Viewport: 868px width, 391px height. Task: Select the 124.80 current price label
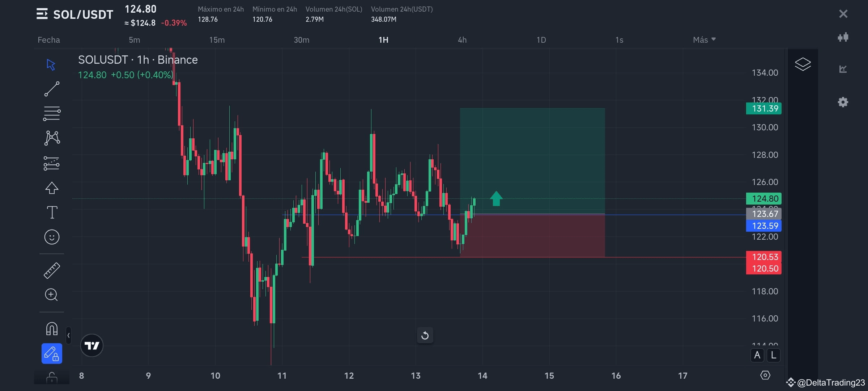[764, 199]
